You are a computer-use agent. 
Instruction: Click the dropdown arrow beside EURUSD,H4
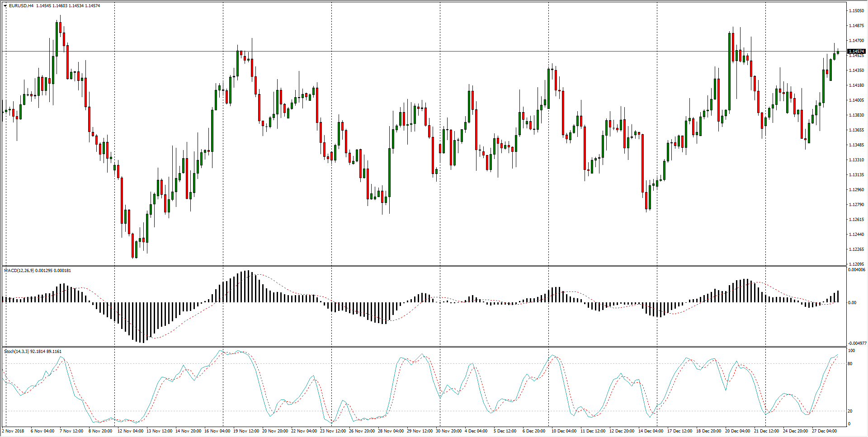5,6
